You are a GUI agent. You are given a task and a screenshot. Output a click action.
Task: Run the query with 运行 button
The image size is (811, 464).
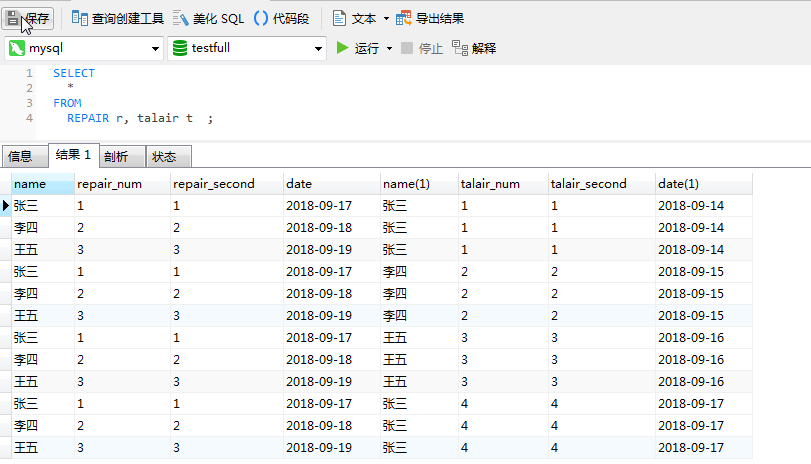pyautogui.click(x=357, y=48)
